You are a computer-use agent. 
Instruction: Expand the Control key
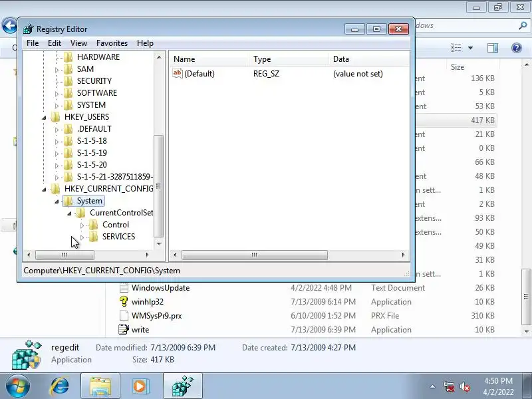click(x=82, y=225)
